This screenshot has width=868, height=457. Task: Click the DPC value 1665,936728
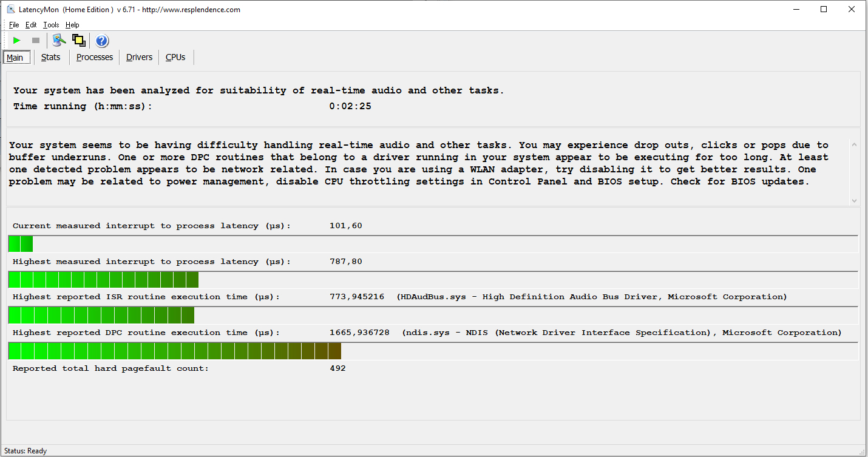359,333
